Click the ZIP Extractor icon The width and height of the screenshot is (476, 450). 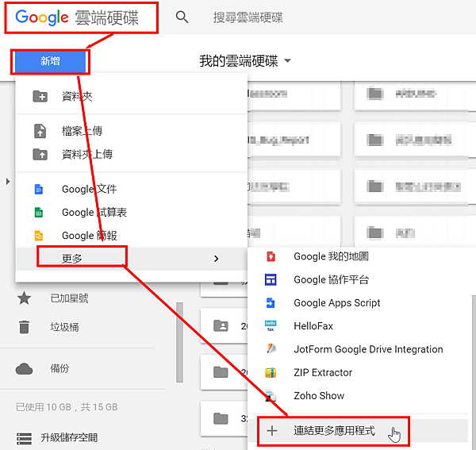271,372
